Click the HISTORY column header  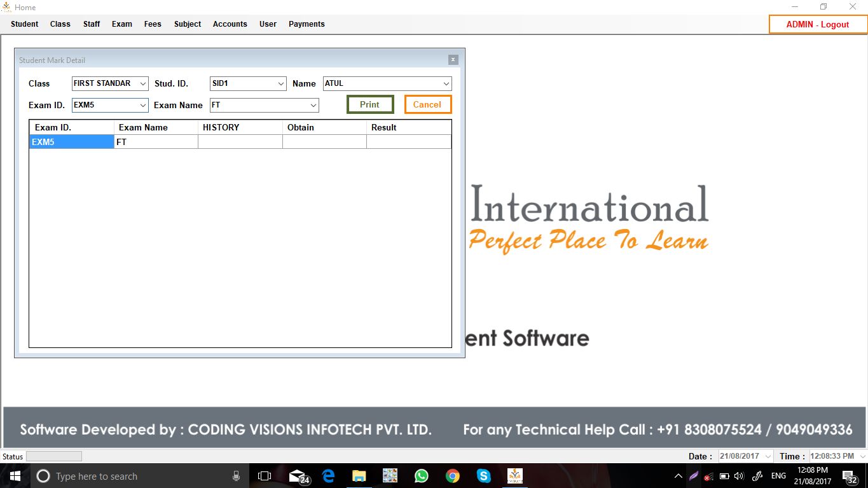pyautogui.click(x=240, y=127)
